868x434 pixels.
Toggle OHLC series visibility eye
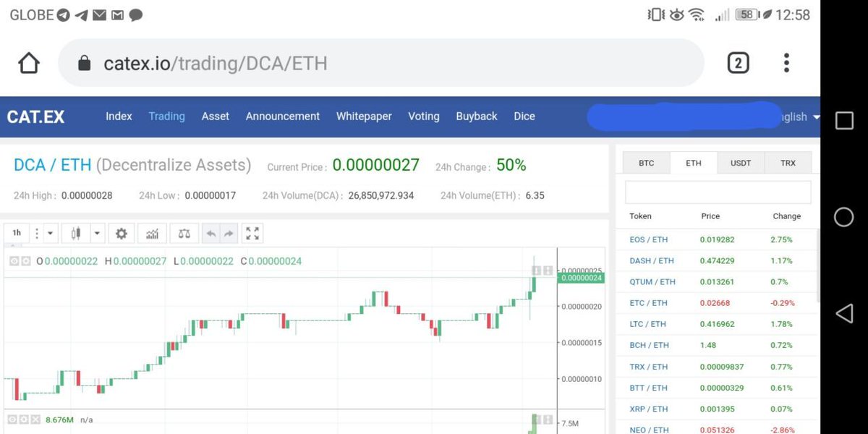(14, 261)
